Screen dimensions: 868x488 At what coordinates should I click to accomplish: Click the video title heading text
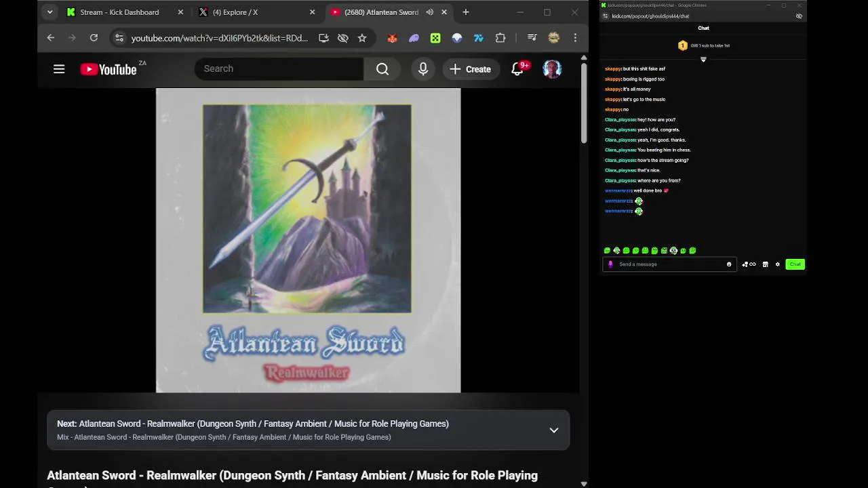pyautogui.click(x=292, y=476)
